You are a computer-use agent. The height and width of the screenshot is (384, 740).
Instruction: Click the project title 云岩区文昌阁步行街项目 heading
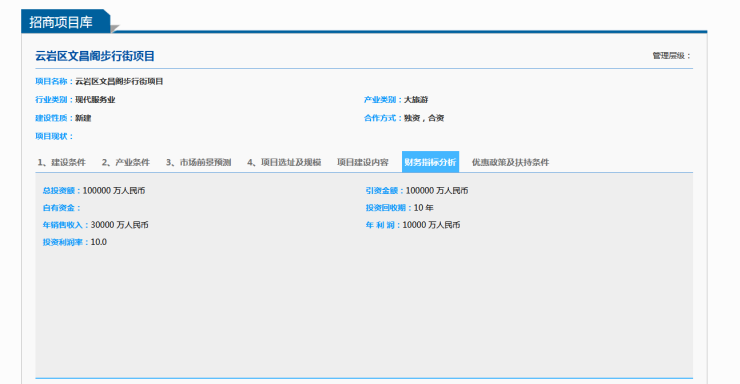[95, 56]
